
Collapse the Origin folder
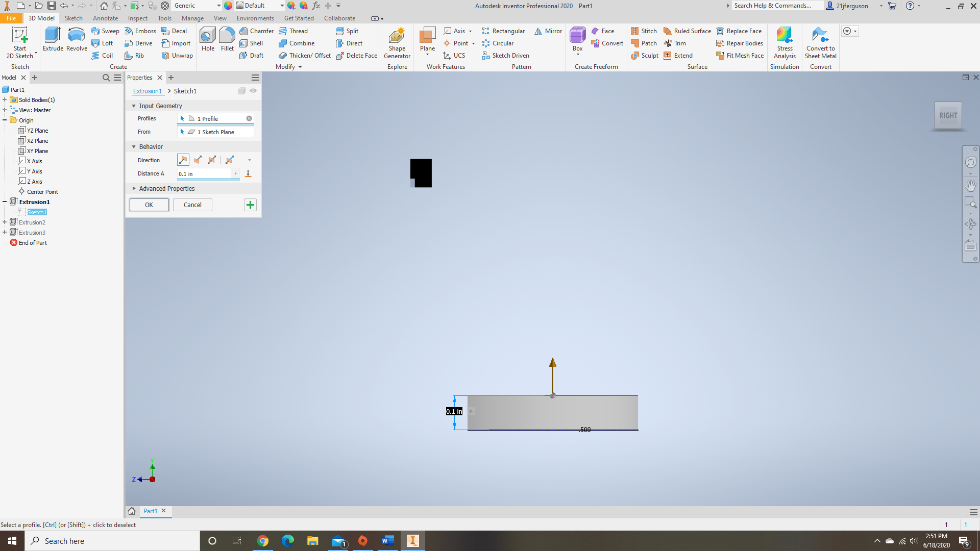coord(5,120)
